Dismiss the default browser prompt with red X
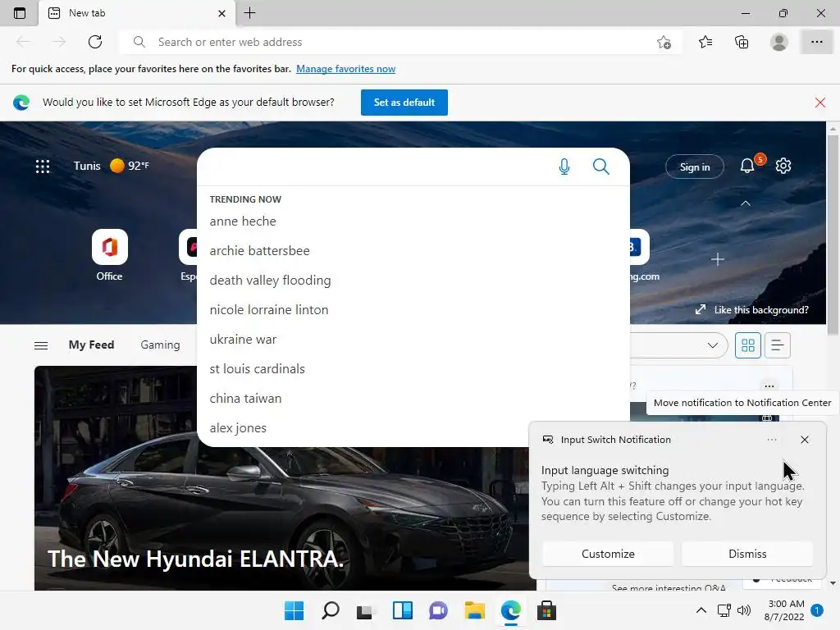Screen dimensions: 840x630 coord(820,103)
